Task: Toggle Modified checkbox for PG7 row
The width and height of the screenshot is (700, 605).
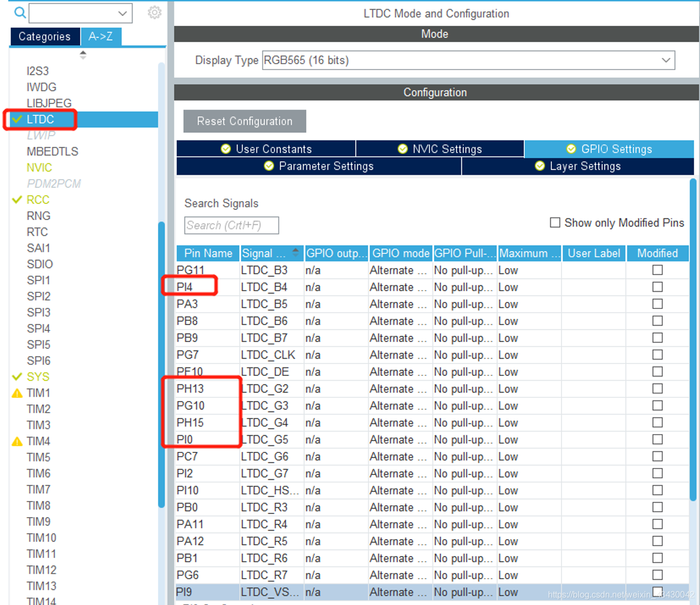Action: click(x=657, y=355)
